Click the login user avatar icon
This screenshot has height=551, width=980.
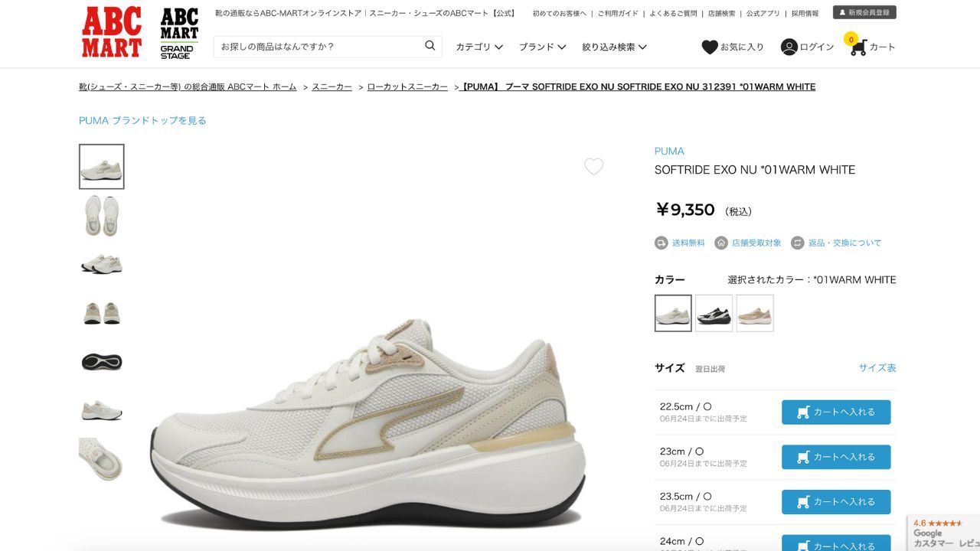[789, 47]
